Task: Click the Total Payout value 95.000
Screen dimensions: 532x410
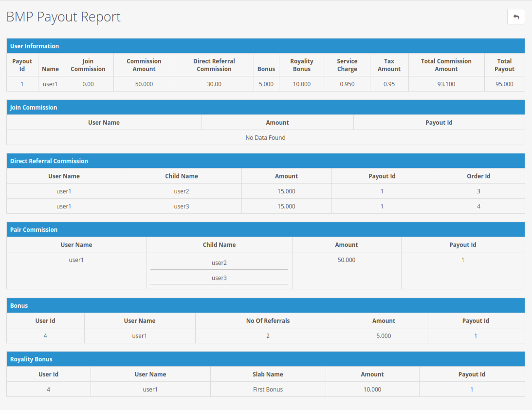Action: pyautogui.click(x=504, y=84)
